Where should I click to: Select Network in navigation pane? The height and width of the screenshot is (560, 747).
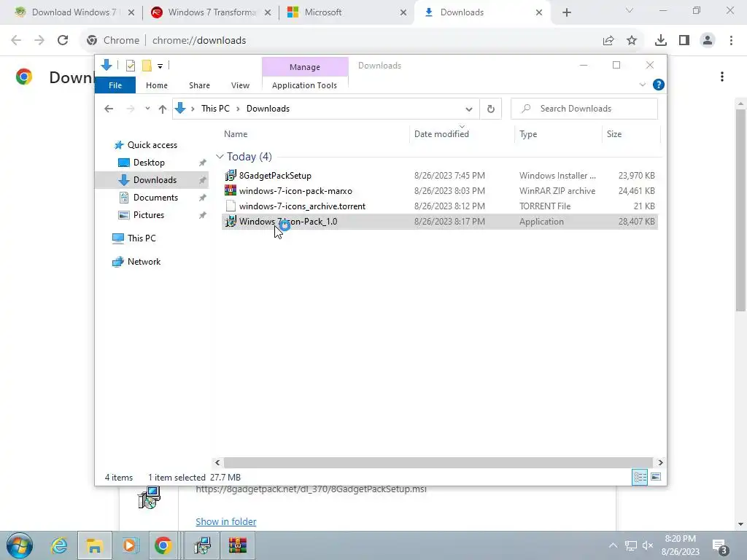tap(144, 262)
